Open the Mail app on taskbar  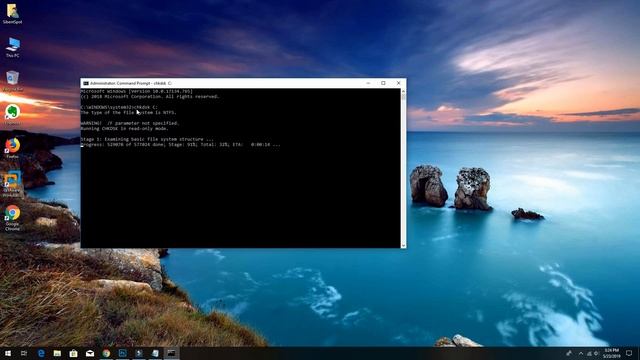pos(90,353)
